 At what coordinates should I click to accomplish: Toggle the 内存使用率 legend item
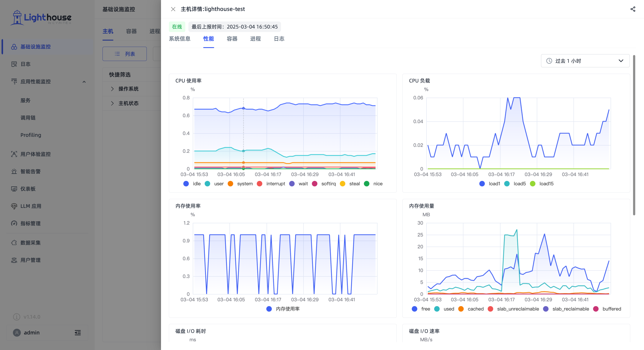(x=283, y=309)
